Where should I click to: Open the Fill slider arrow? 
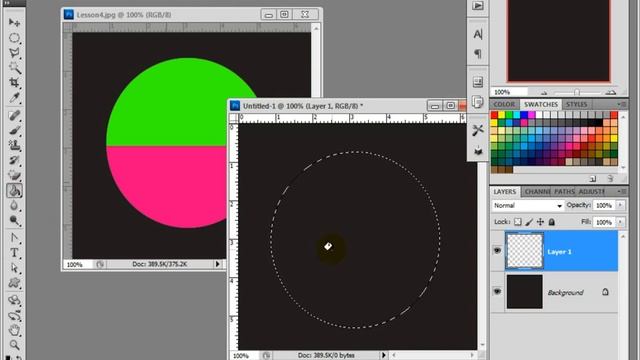[x=621, y=222]
